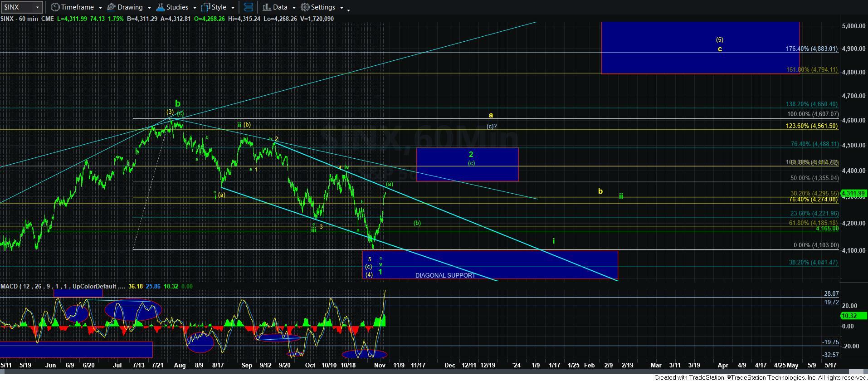This screenshot has height=381, width=868.
Task: Expand the Settings dropdown arrow
Action: click(x=341, y=8)
